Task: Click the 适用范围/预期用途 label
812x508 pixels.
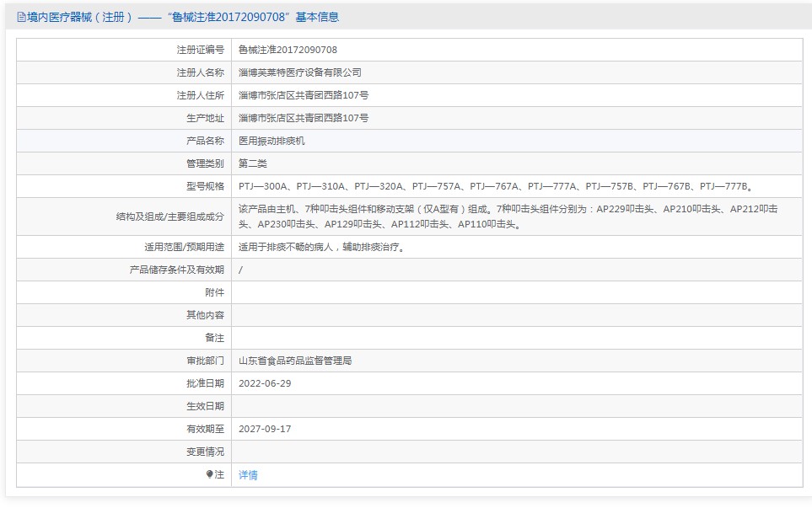Action: click(x=184, y=248)
